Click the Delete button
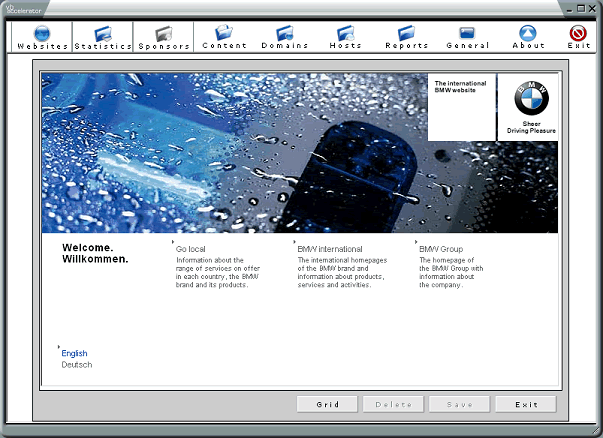 [x=393, y=404]
